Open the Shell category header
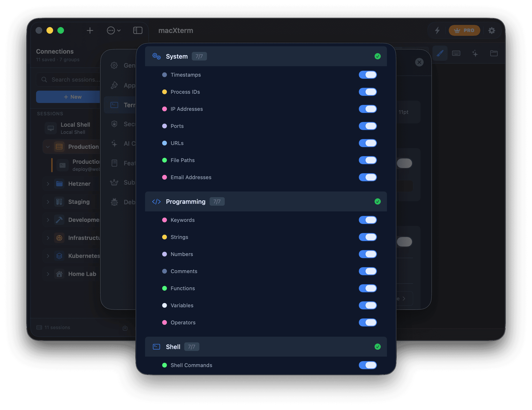Viewport: 532px width, 410px height. 173,347
